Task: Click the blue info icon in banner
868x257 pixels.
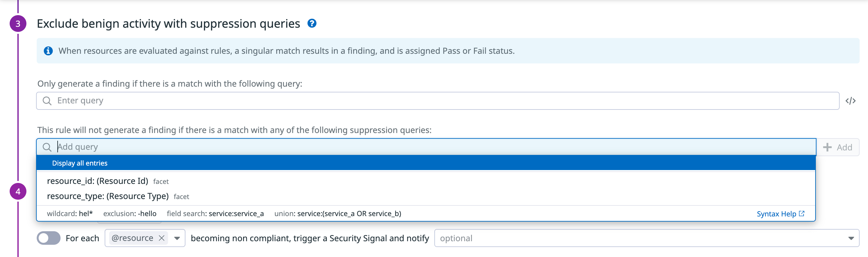Action: (x=48, y=51)
